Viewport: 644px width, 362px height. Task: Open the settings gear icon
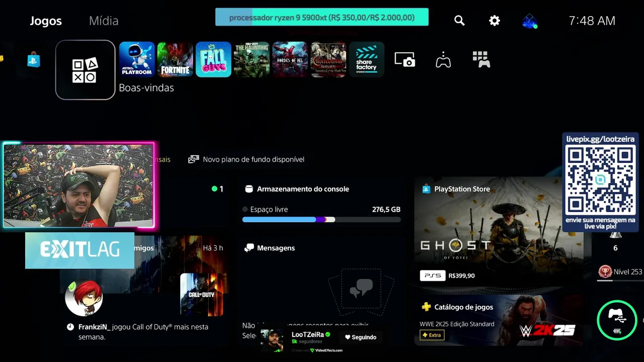point(495,21)
